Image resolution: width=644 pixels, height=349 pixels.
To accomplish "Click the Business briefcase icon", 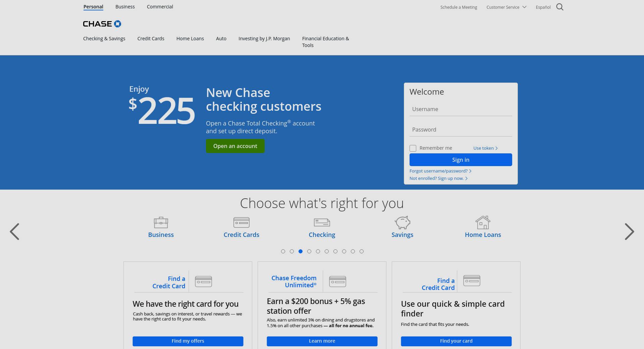I will pyautogui.click(x=161, y=222).
